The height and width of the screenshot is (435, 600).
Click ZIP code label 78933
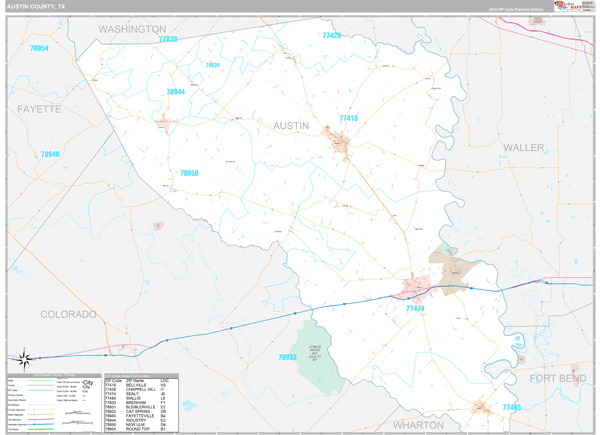[x=287, y=357]
